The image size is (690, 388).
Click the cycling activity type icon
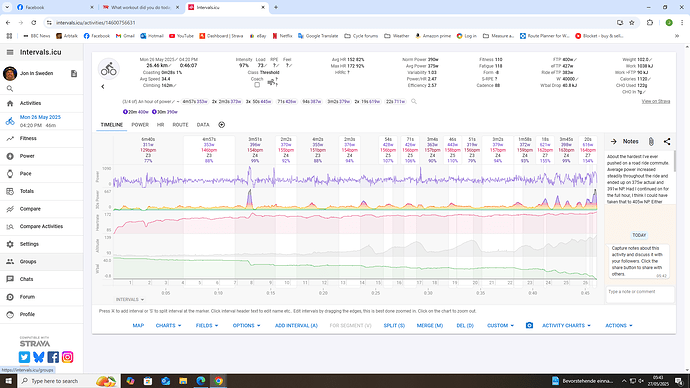(109, 69)
